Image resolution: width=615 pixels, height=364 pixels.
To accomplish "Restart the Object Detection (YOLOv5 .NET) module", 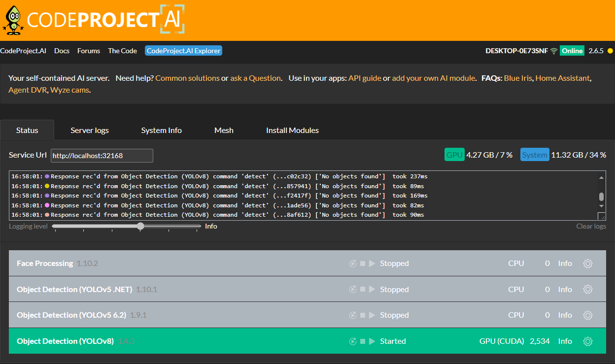I will pyautogui.click(x=353, y=290).
